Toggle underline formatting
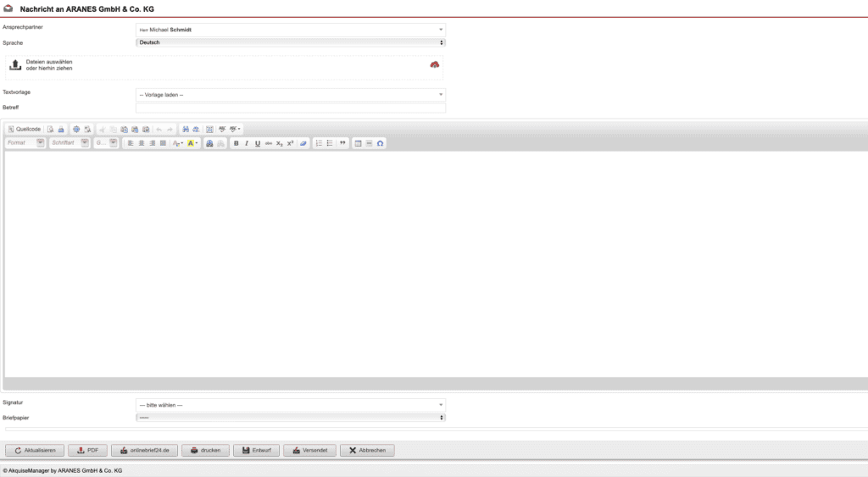The width and height of the screenshot is (868, 477). [x=258, y=143]
